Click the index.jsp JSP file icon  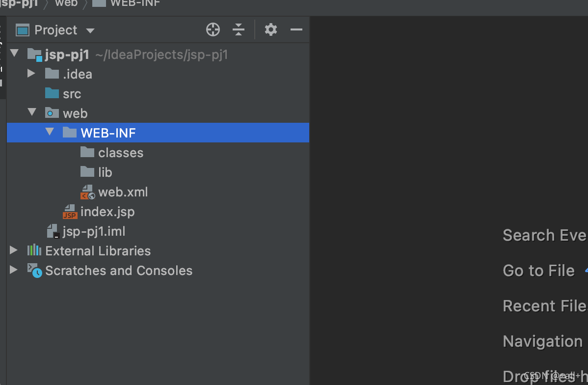[70, 212]
